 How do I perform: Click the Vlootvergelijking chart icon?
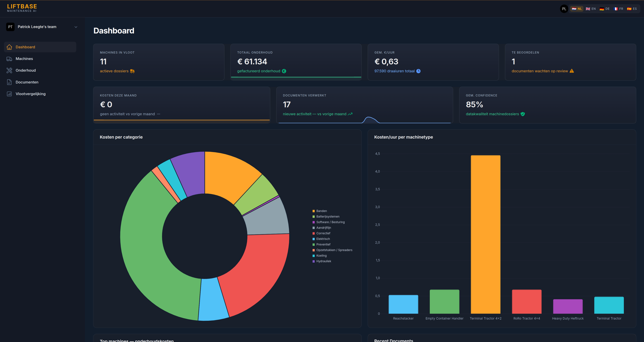click(x=9, y=94)
